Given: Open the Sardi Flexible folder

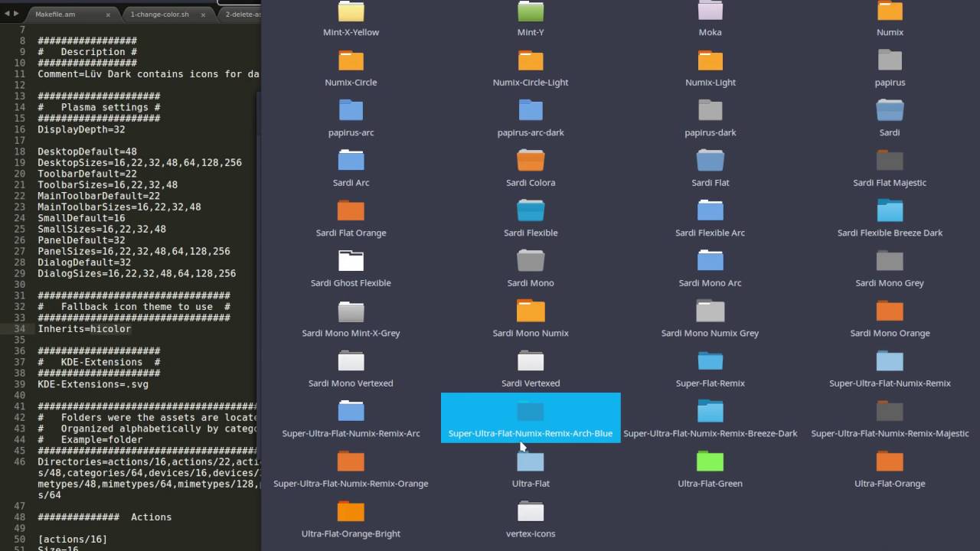Looking at the screenshot, I should [x=531, y=210].
